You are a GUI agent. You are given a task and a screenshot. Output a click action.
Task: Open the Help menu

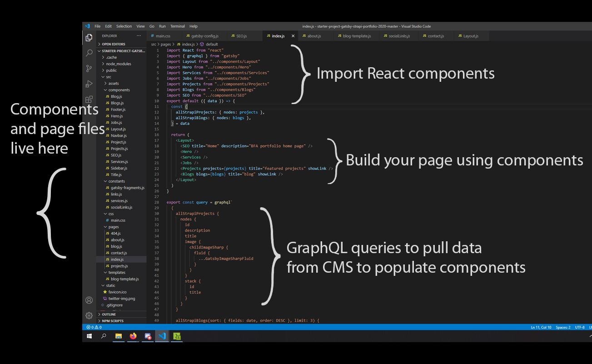coord(194,26)
